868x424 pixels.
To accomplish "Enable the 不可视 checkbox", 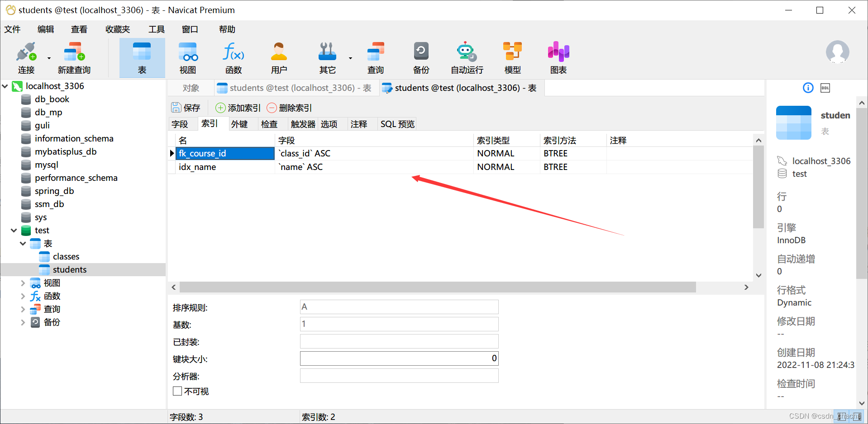I will click(177, 391).
